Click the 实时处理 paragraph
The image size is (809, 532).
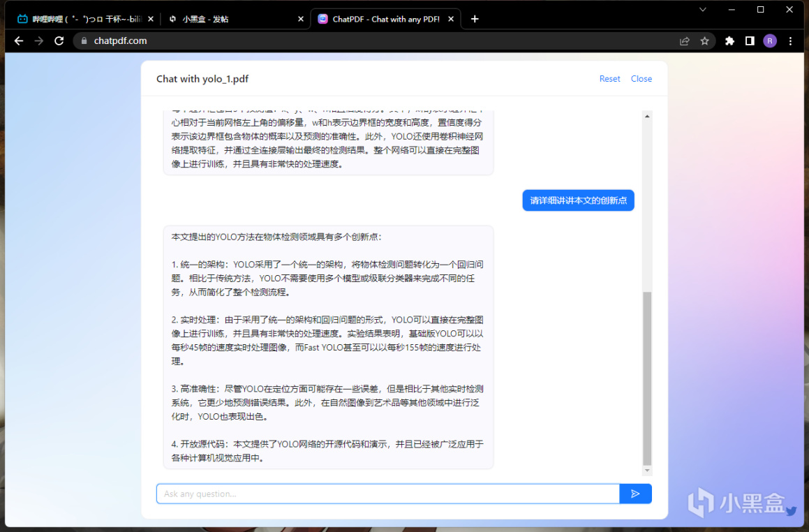click(327, 341)
